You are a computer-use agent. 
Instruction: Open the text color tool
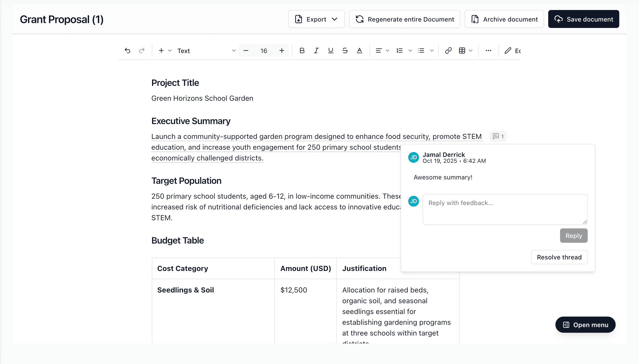[x=360, y=50]
